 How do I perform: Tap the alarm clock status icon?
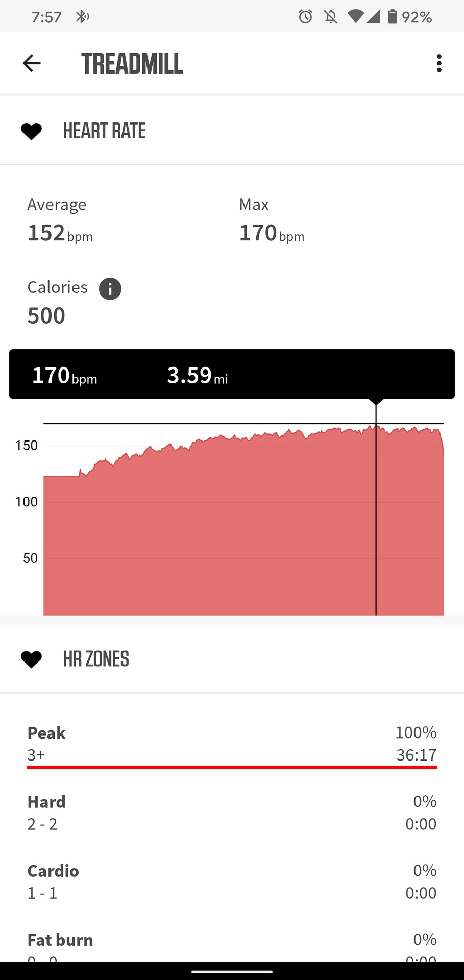(x=305, y=17)
